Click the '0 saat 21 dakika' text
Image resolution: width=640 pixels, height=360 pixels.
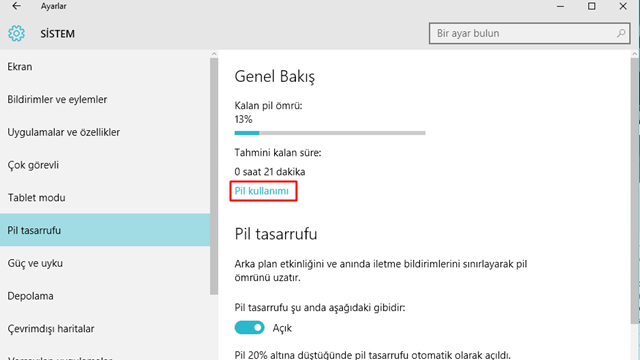click(x=270, y=172)
